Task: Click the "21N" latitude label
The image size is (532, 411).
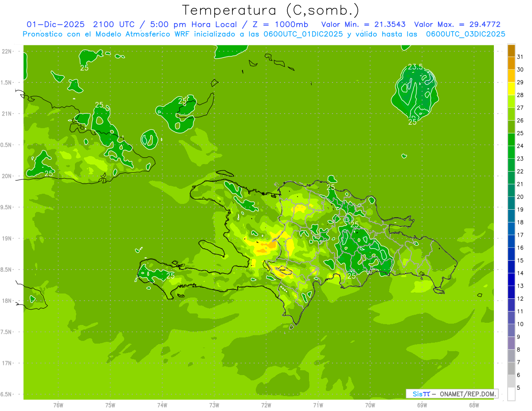Action: pyautogui.click(x=7, y=114)
